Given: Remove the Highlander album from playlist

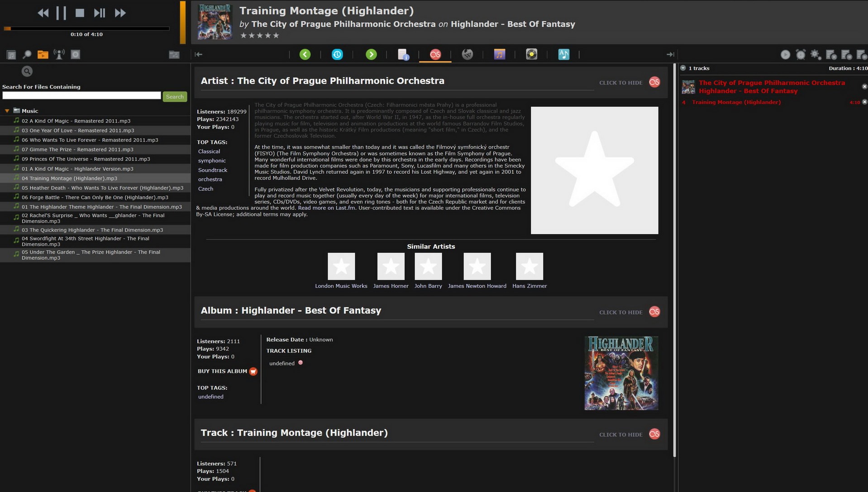Looking at the screenshot, I should pyautogui.click(x=864, y=86).
